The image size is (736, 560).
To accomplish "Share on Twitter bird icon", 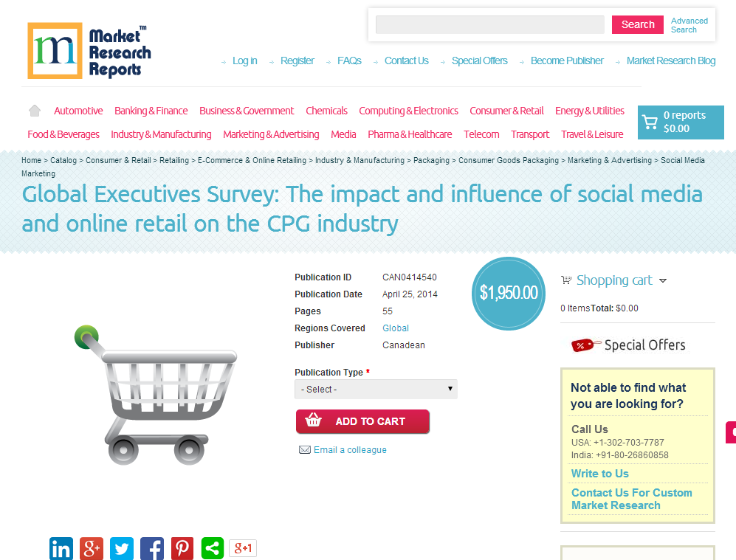I will (122, 548).
